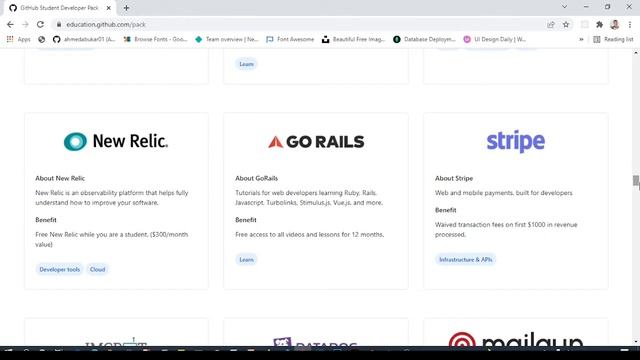640x360 pixels.
Task: Bookmark this page with star icon
Action: tap(566, 24)
